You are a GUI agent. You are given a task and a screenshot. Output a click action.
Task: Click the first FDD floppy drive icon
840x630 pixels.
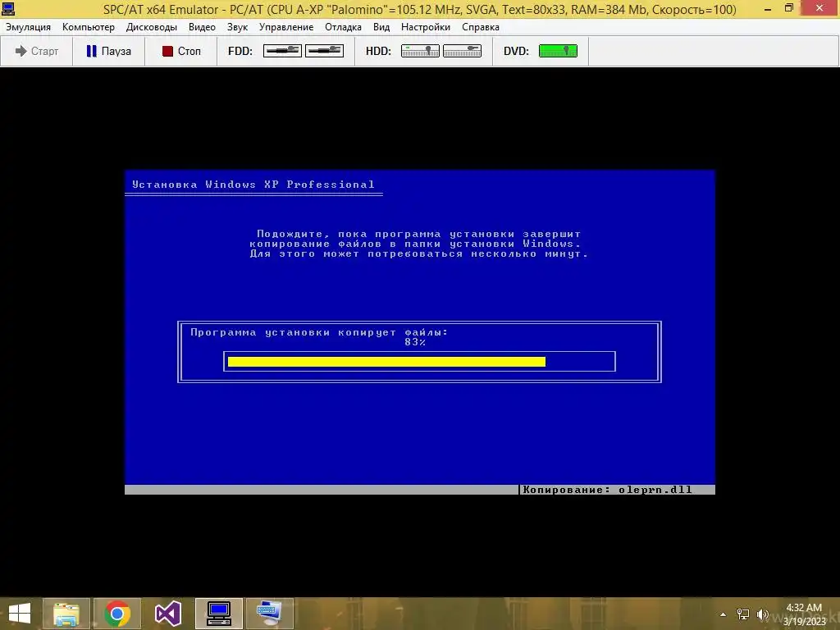[x=282, y=51]
